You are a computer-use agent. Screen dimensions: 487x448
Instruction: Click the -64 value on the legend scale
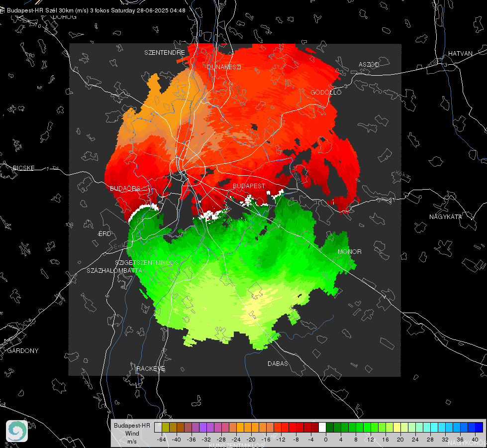pyautogui.click(x=162, y=440)
